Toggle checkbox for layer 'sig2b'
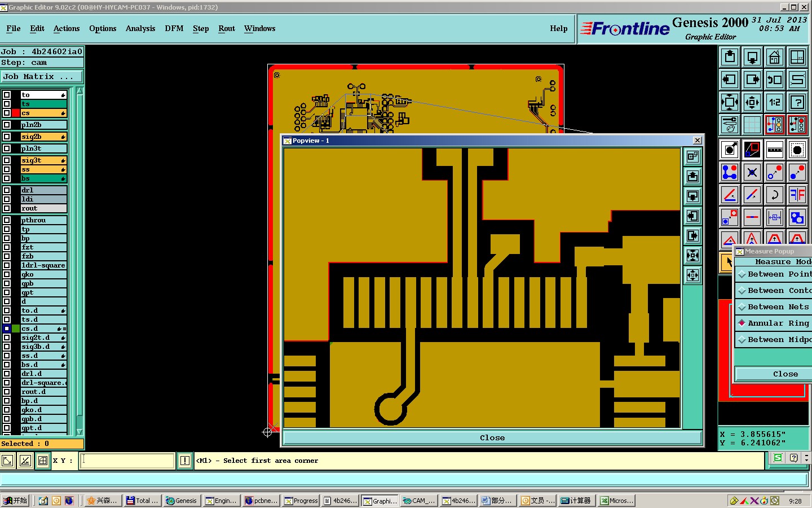This screenshot has height=508, width=812. [7, 137]
